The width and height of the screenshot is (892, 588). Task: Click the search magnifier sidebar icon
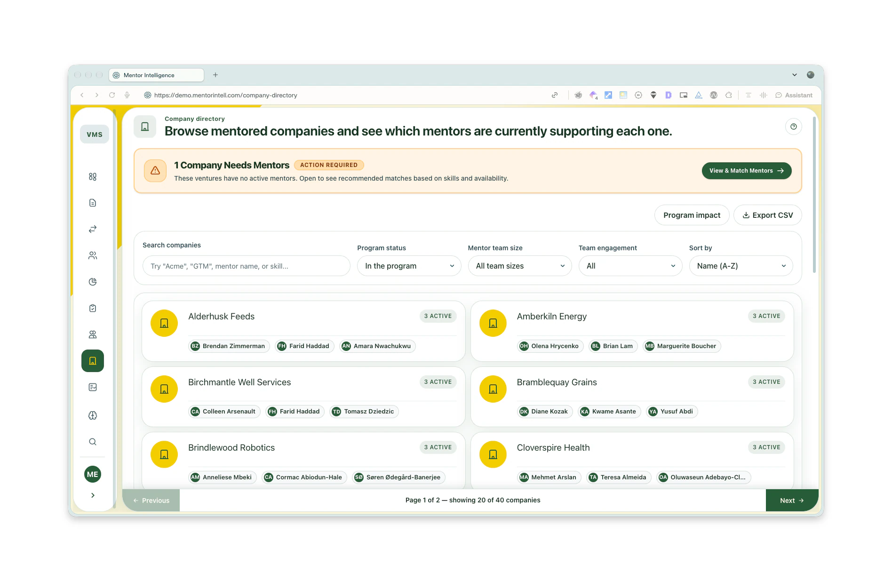point(93,442)
